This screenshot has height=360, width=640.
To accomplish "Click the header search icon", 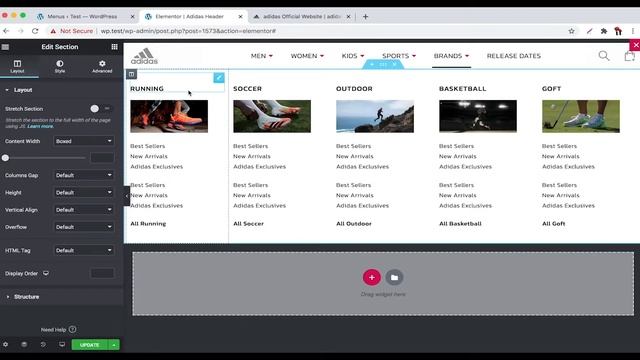I will (x=604, y=56).
